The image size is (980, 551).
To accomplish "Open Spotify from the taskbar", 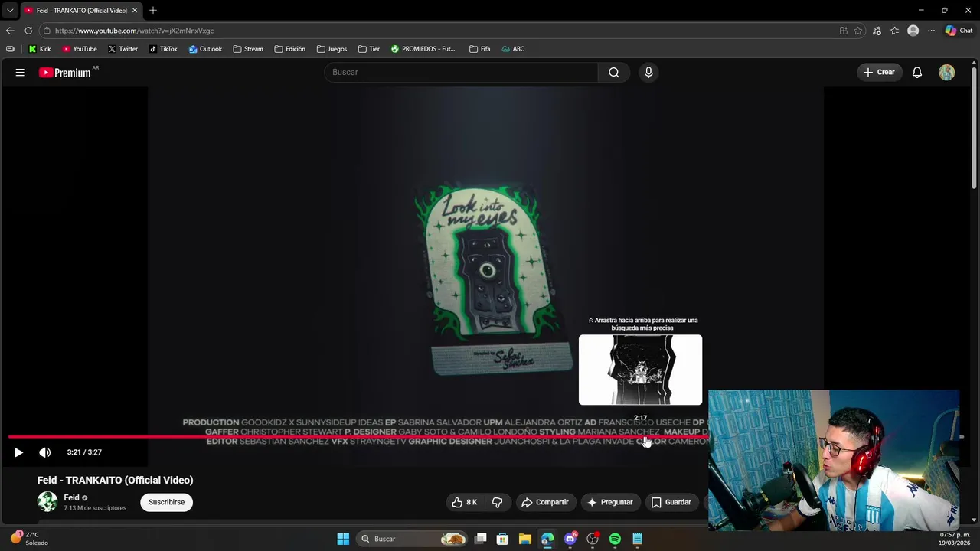I will 615,539.
